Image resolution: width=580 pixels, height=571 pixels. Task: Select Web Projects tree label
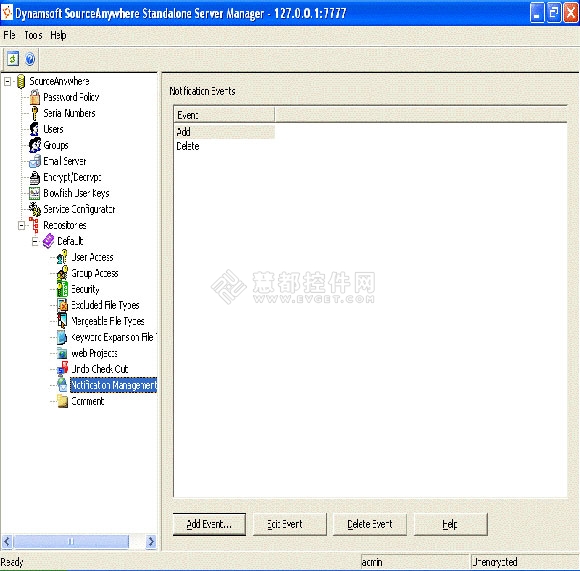[94, 353]
